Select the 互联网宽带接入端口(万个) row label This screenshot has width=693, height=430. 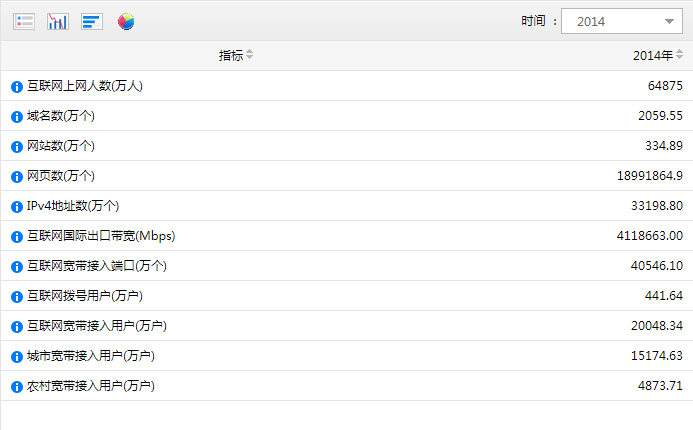coord(97,266)
